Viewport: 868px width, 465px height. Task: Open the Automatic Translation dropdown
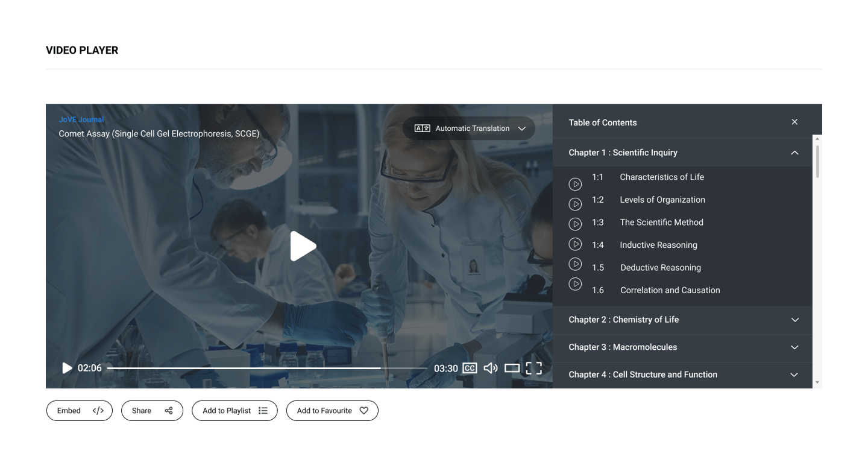tap(469, 128)
